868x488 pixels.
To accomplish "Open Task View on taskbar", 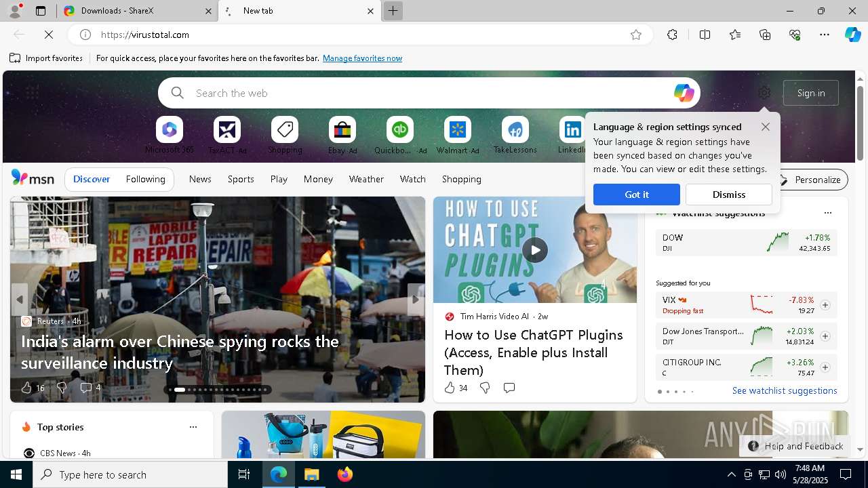I will coord(244,474).
